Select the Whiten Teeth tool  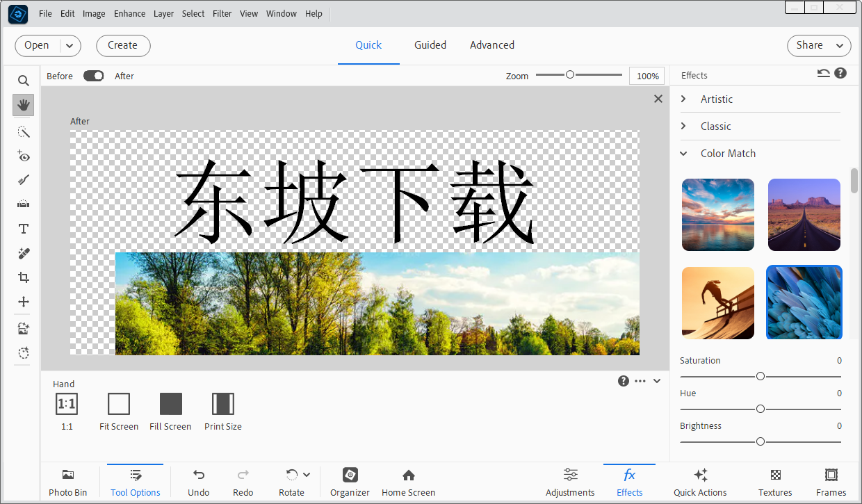[23, 179]
